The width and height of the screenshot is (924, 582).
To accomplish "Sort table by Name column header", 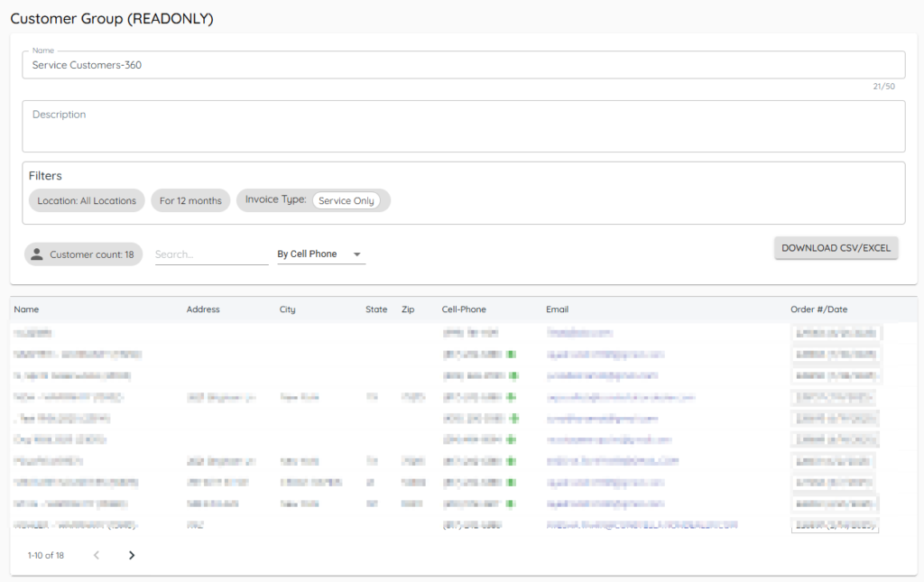I will [x=26, y=309].
